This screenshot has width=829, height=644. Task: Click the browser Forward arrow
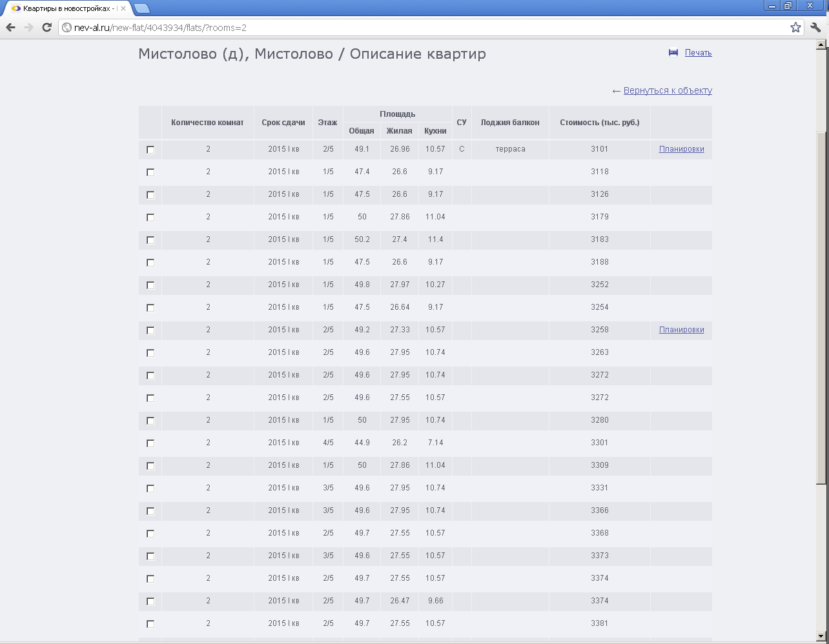[28, 27]
